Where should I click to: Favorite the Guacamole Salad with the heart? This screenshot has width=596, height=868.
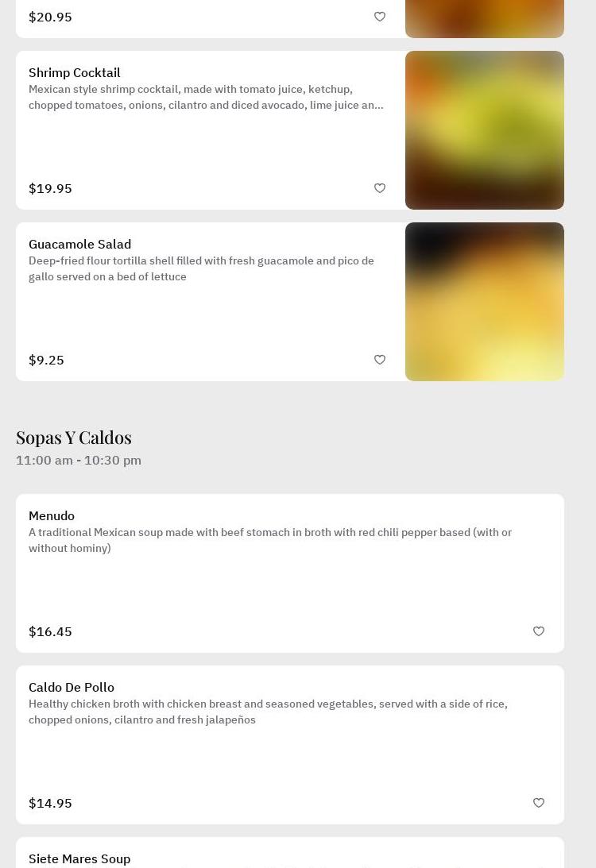point(380,360)
